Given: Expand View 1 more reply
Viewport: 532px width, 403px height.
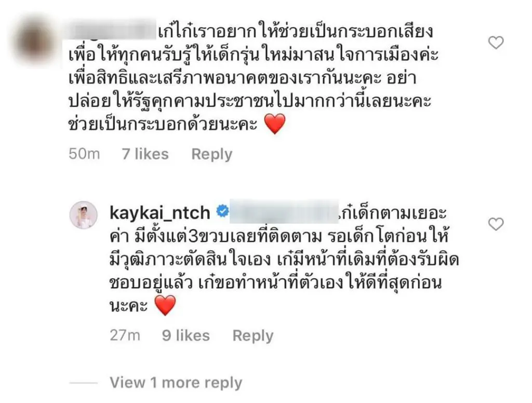Looking at the screenshot, I should (x=176, y=383).
